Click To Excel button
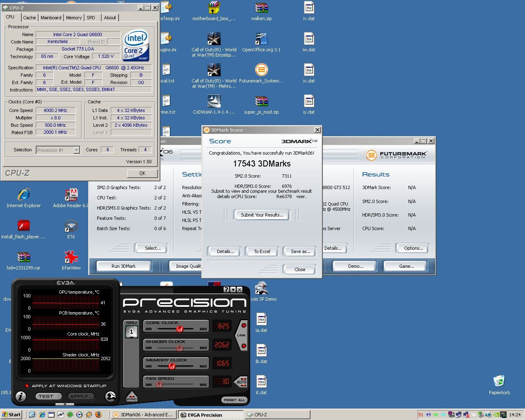The width and height of the screenshot is (525, 420). pos(262,251)
